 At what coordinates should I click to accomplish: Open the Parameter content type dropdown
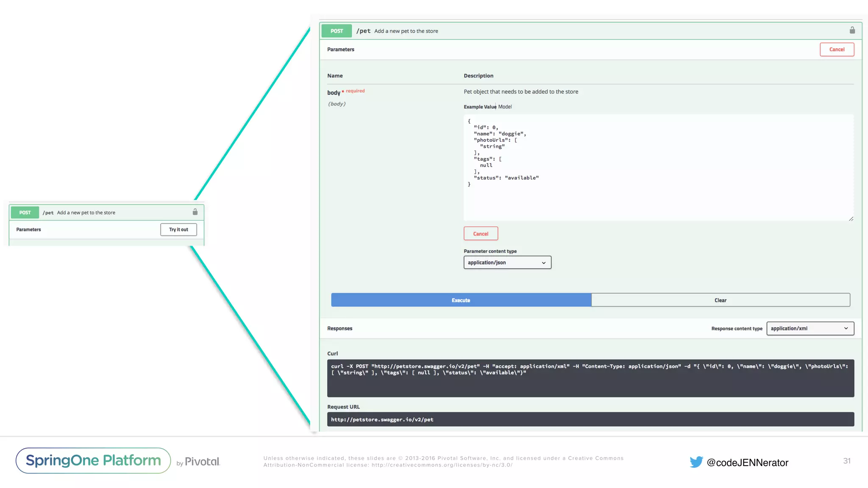coord(507,263)
